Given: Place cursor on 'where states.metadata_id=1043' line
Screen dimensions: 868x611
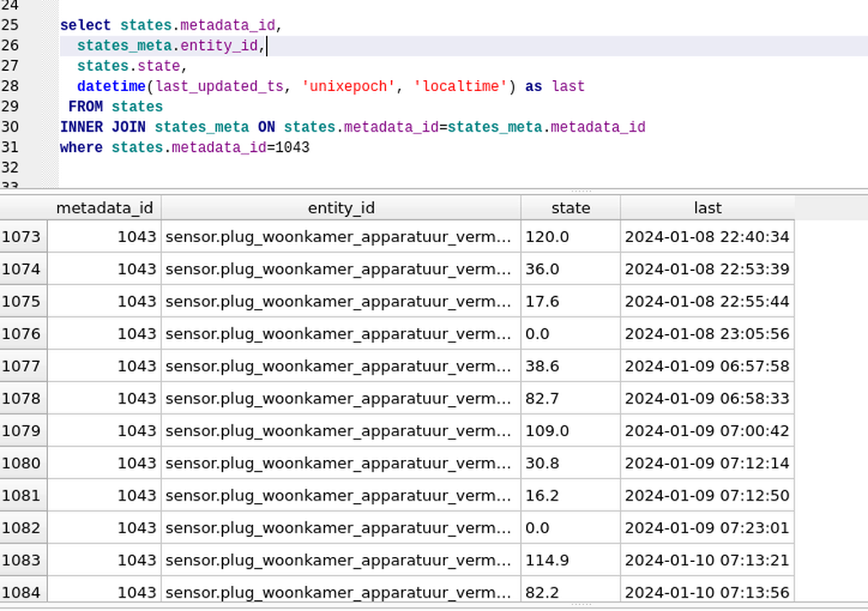Looking at the screenshot, I should (185, 148).
